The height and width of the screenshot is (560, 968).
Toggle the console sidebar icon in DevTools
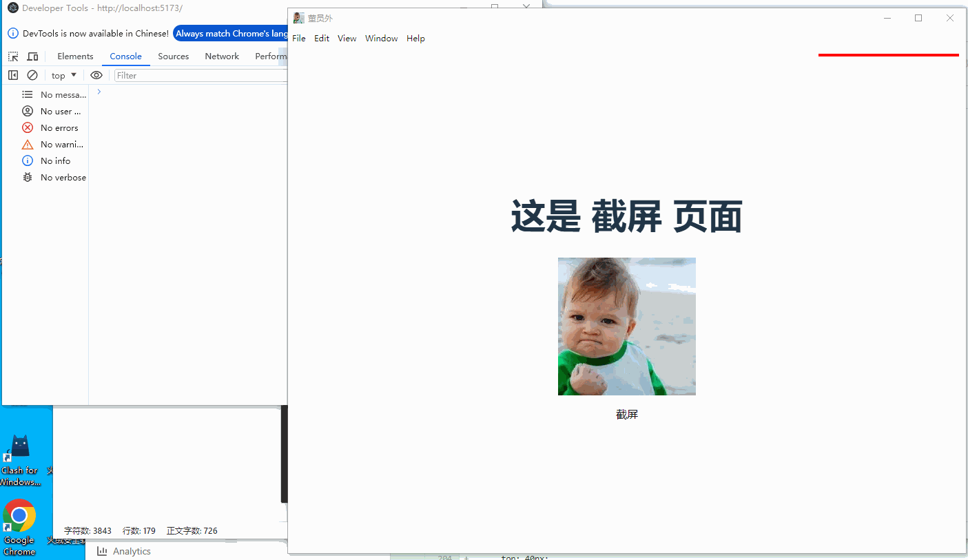click(13, 75)
